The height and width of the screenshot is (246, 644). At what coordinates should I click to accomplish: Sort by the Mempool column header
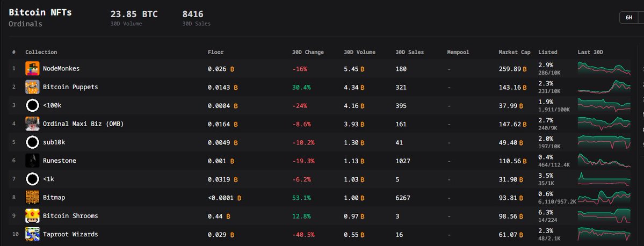[458, 52]
